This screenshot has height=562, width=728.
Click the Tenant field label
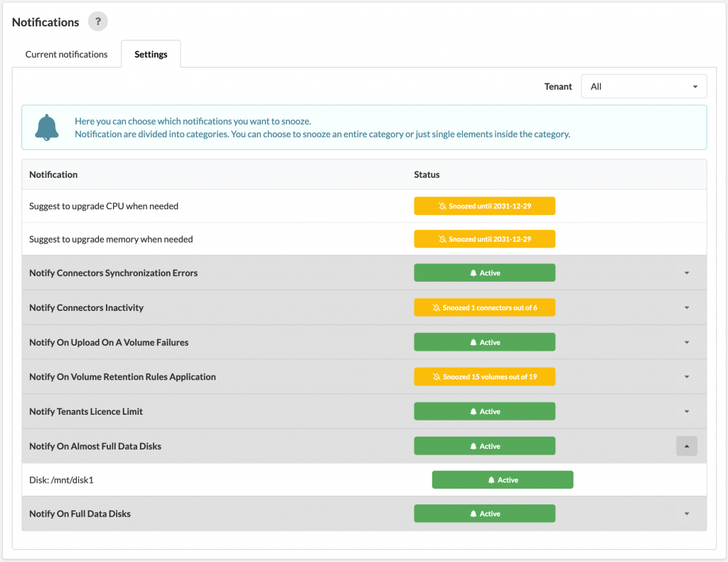click(558, 86)
